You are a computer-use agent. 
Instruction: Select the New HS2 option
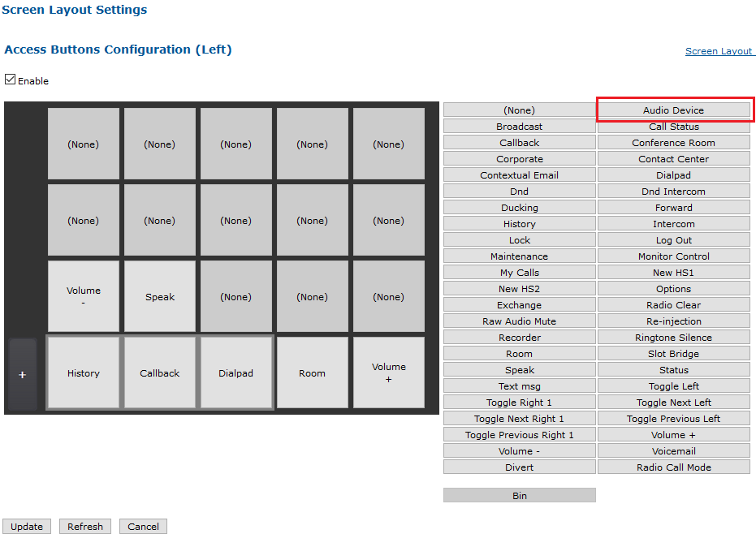(519, 289)
